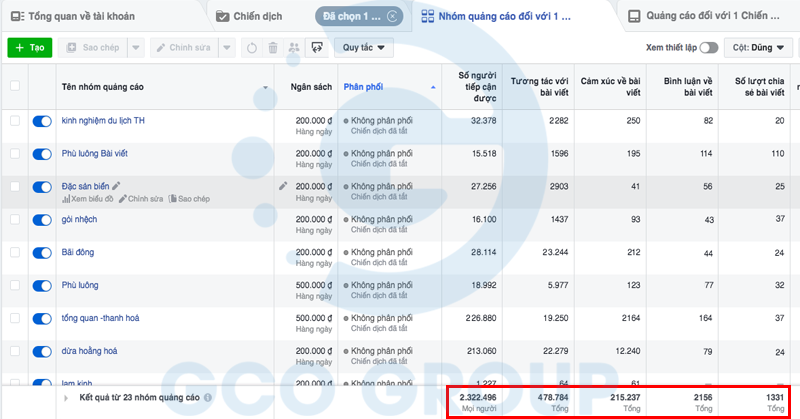Click the preview icon beside Quy tắc
The image size is (800, 419).
coord(317,47)
